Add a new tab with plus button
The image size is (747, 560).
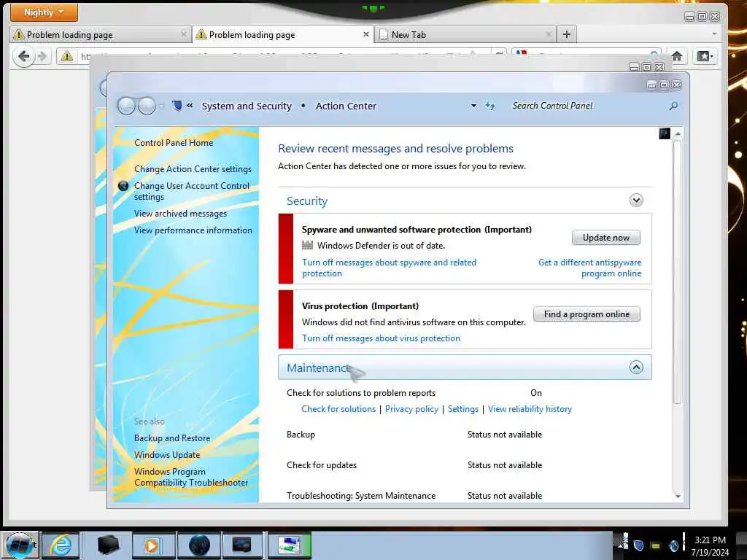pos(566,34)
